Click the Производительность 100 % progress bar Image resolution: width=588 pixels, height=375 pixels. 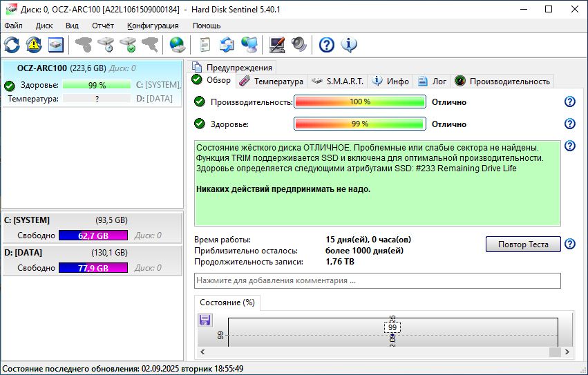360,102
